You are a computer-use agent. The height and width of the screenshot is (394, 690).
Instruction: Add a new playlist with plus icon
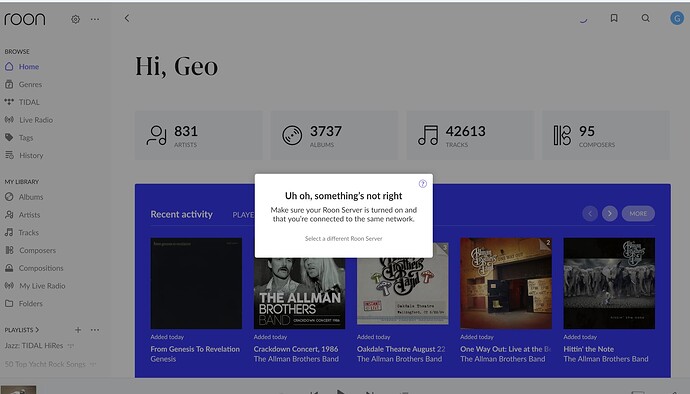(x=78, y=330)
